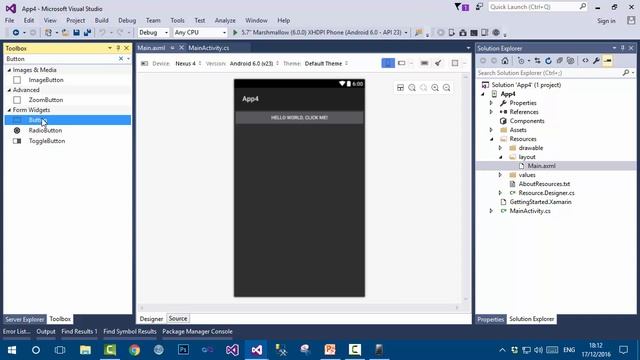The width and height of the screenshot is (640, 360).
Task: Clear the Toolbox search text
Action: point(121,59)
